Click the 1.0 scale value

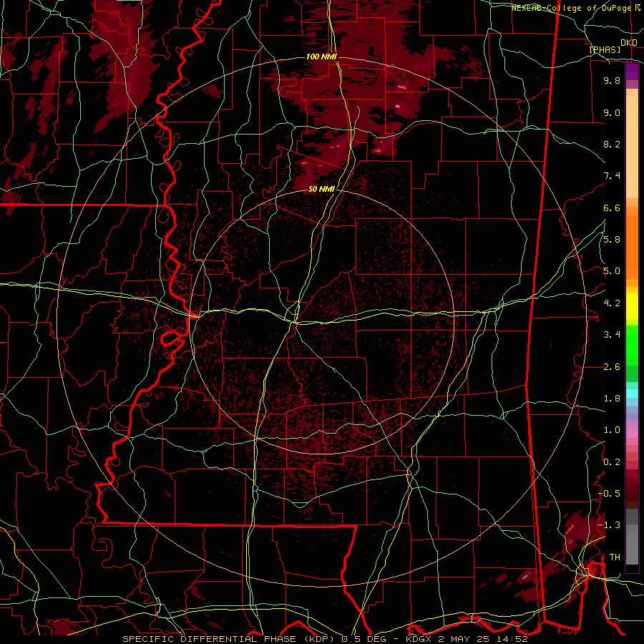[612, 430]
